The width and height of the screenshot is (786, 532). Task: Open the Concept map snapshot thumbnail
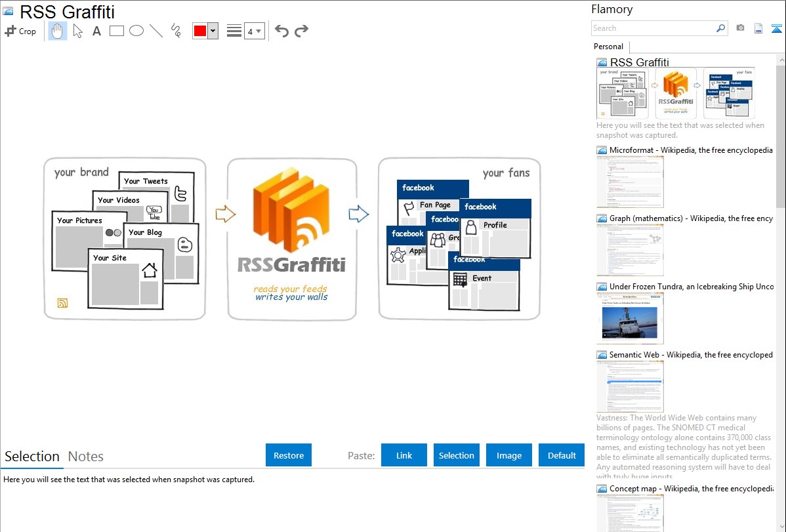click(630, 514)
